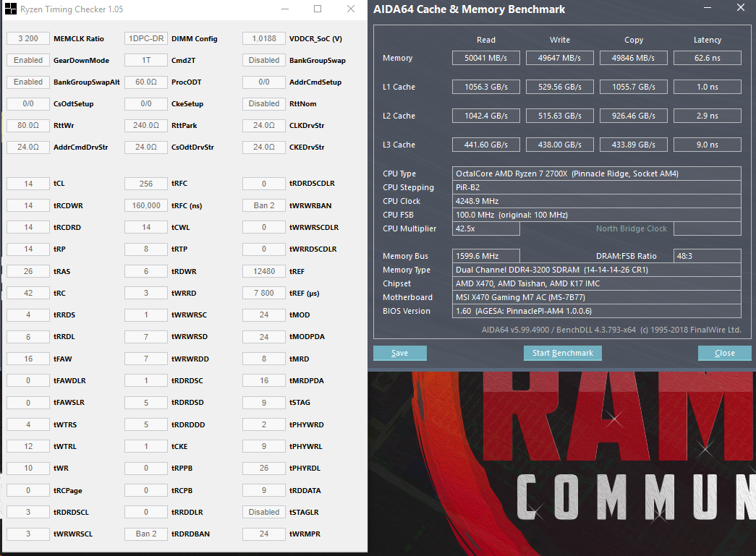Click the empty North Bridge Clock field
756x556 pixels.
coord(708,228)
